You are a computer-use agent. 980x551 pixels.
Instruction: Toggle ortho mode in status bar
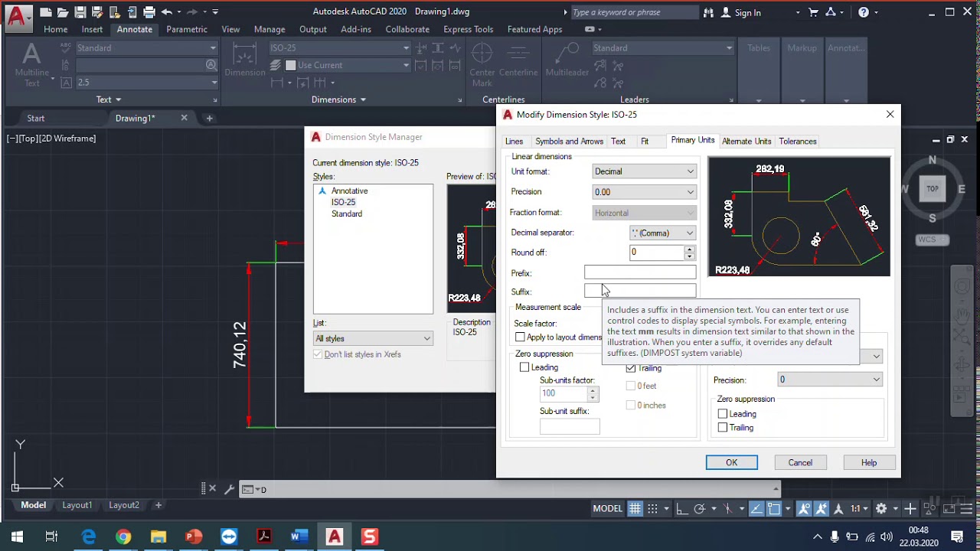[681, 509]
